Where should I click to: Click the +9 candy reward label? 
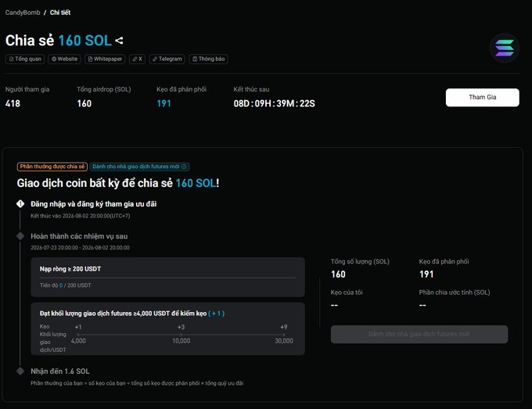(284, 327)
